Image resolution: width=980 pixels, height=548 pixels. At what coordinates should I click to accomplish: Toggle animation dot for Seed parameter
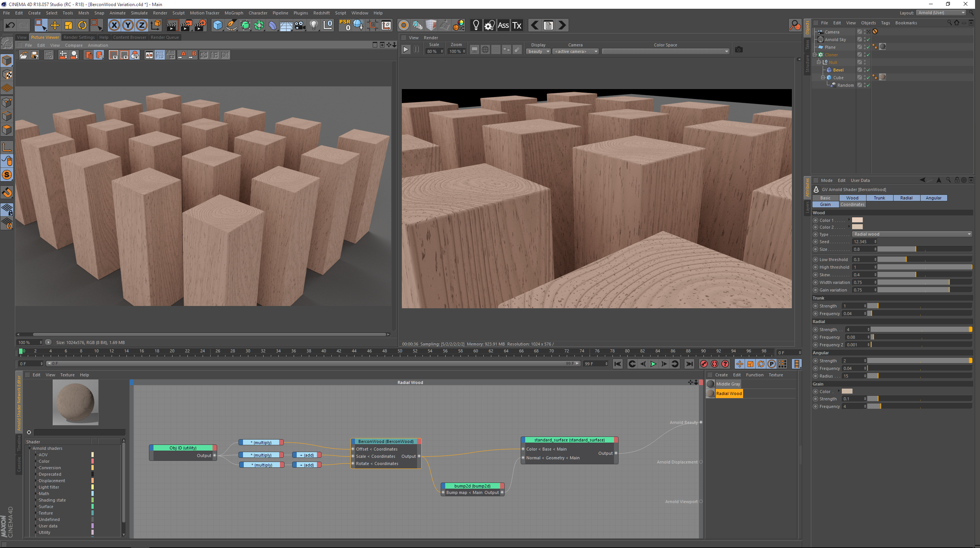click(815, 242)
